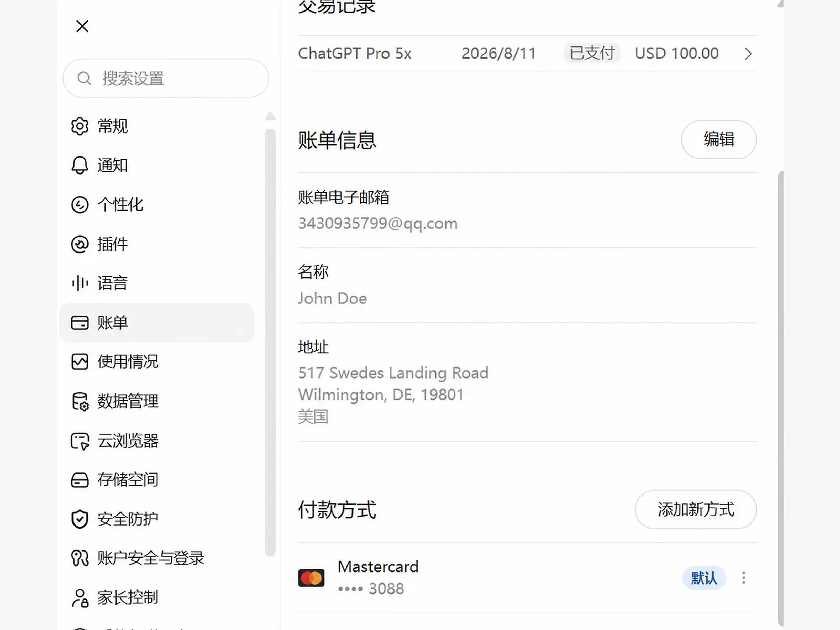Click the magnifier icon in search box

coord(84,78)
